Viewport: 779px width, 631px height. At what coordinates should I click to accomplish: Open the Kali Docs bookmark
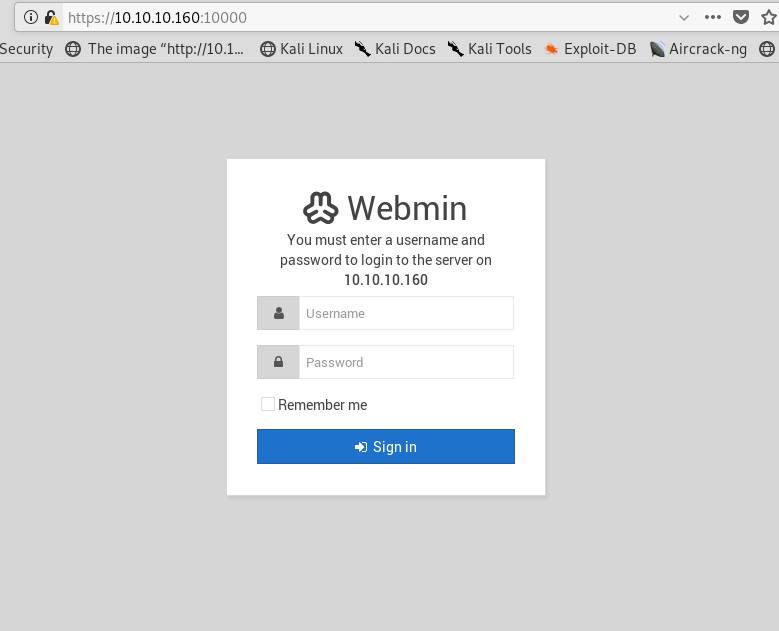[x=395, y=49]
